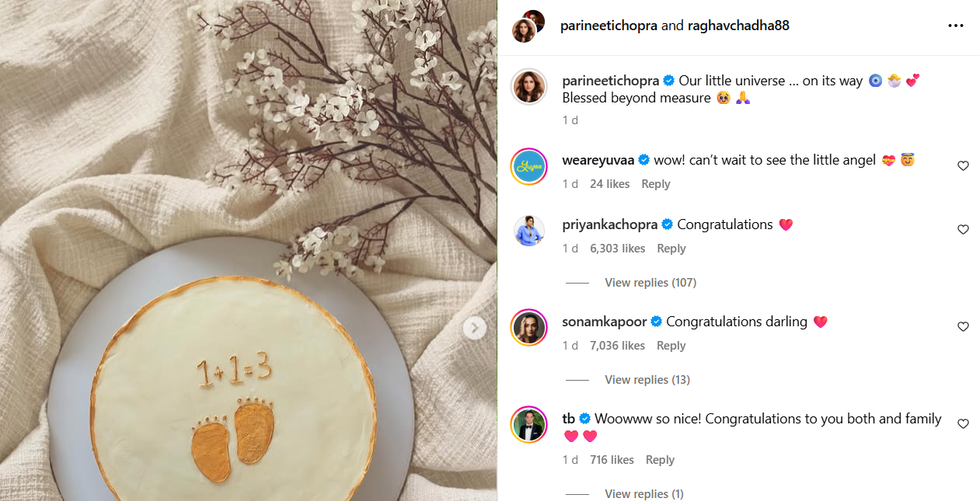Reply to sonamkapoor's comment
Image resolution: width=980 pixels, height=501 pixels.
[671, 346]
